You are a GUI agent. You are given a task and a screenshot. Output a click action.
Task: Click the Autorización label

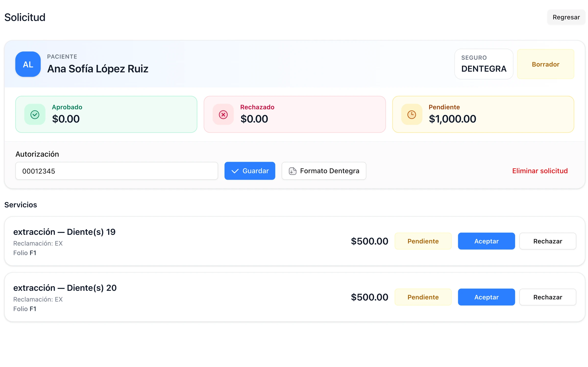[x=37, y=154]
